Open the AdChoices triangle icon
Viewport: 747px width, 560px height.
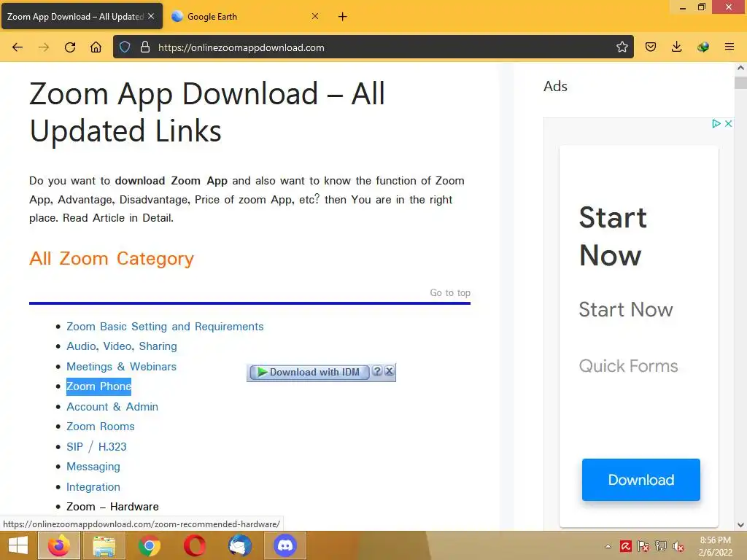tap(716, 124)
